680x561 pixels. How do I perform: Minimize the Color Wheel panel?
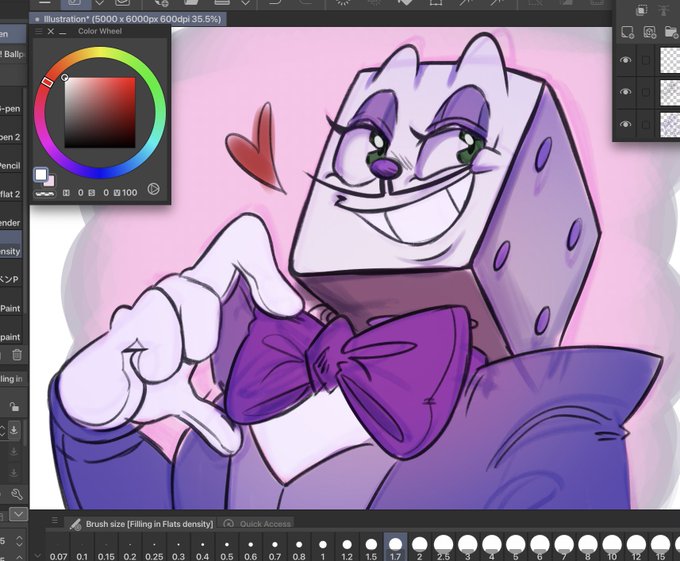(63, 33)
